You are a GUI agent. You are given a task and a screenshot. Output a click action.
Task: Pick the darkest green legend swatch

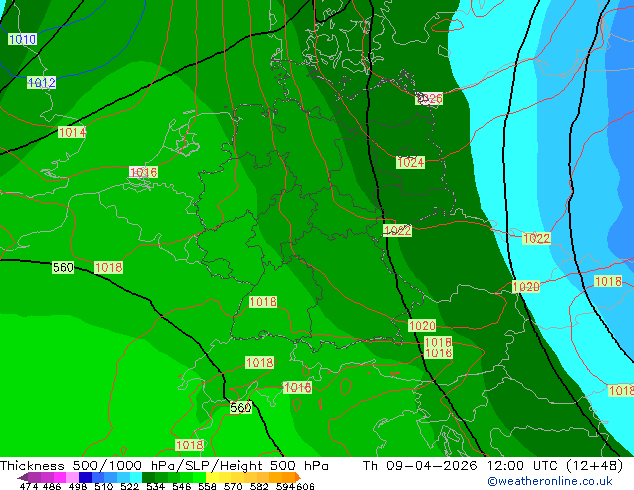pos(148,477)
